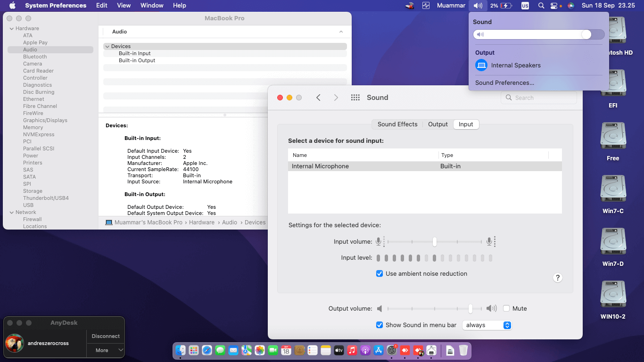Open Finder from the Dock
This screenshot has width=644, height=362.
pos(181,350)
